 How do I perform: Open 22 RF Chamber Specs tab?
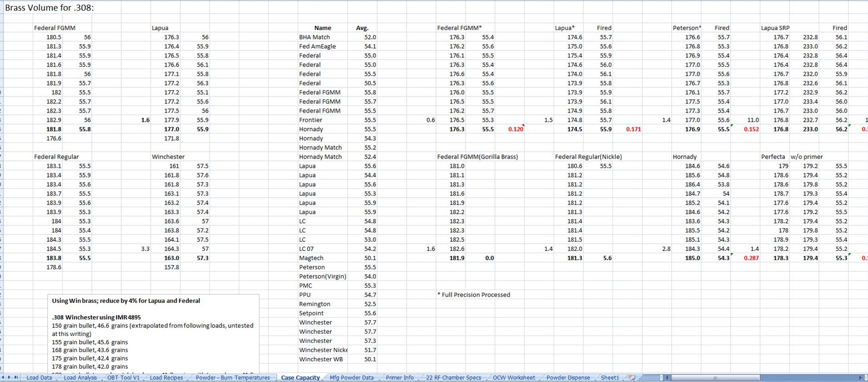tap(453, 378)
